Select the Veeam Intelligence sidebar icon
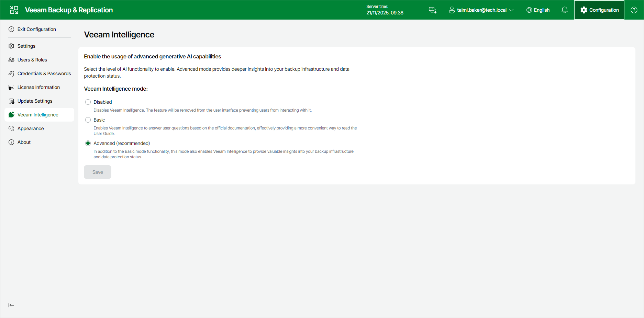Viewport: 644px width, 318px height. [x=11, y=114]
